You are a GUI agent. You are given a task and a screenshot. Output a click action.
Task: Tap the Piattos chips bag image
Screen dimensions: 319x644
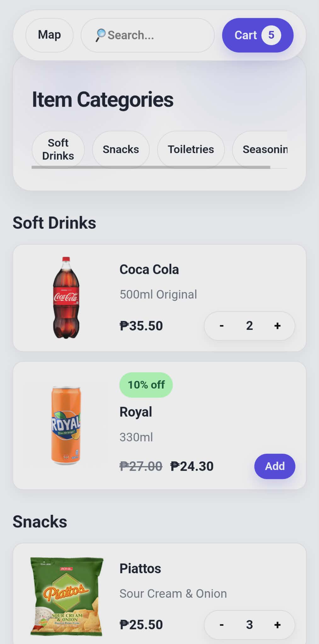click(66, 596)
